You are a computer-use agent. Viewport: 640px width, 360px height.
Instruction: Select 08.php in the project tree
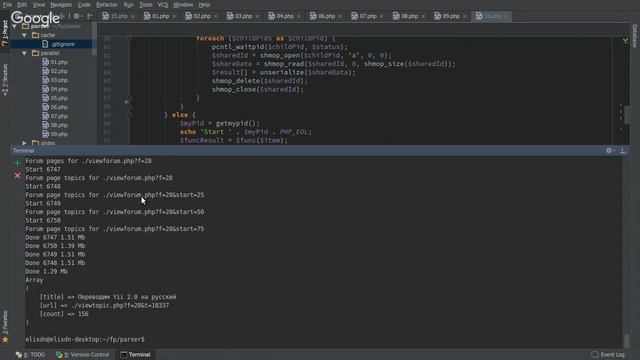[x=55, y=125]
